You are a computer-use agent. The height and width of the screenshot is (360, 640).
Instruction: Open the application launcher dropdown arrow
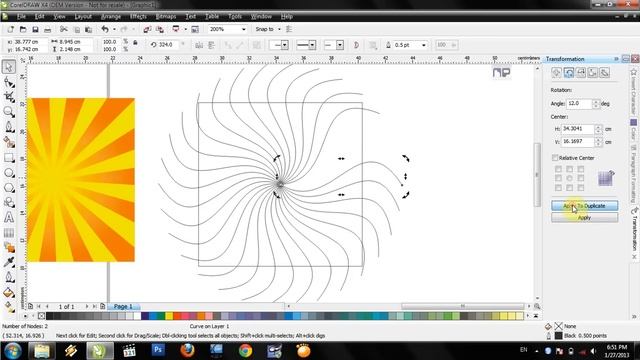pos(185,29)
